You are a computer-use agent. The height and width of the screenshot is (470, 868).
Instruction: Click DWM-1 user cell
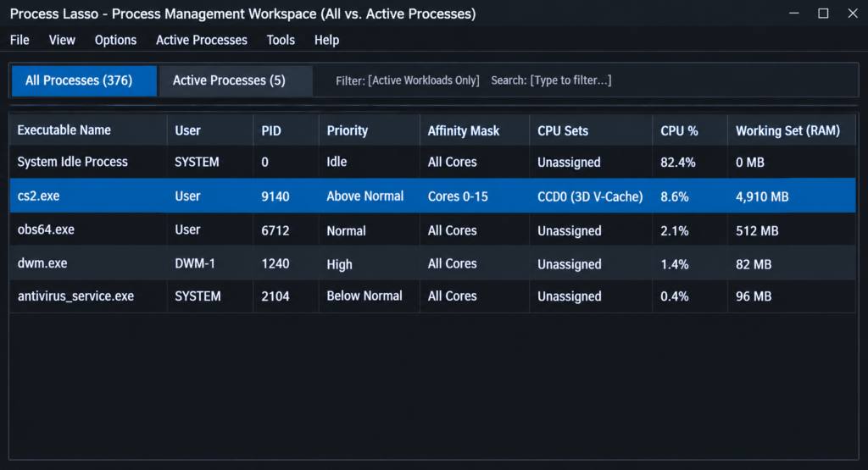195,263
